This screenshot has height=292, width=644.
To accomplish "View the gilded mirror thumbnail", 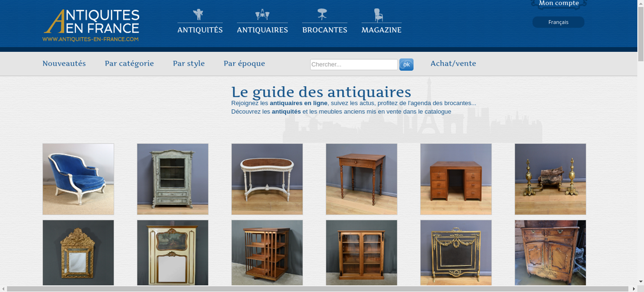I will [78, 252].
